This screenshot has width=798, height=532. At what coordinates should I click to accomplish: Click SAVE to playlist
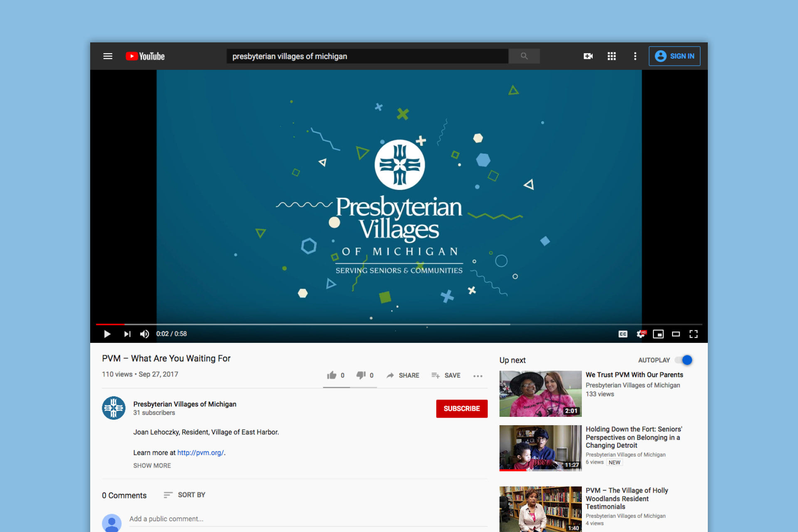coord(446,375)
